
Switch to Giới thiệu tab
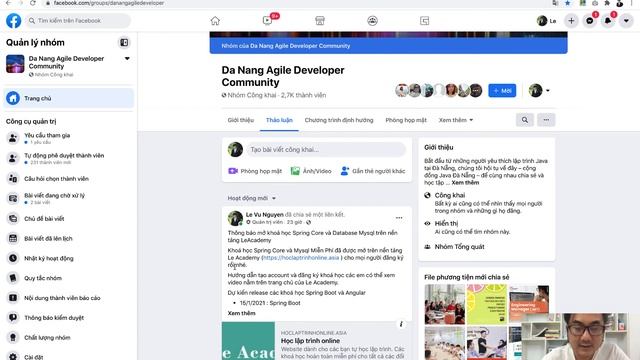pos(241,120)
